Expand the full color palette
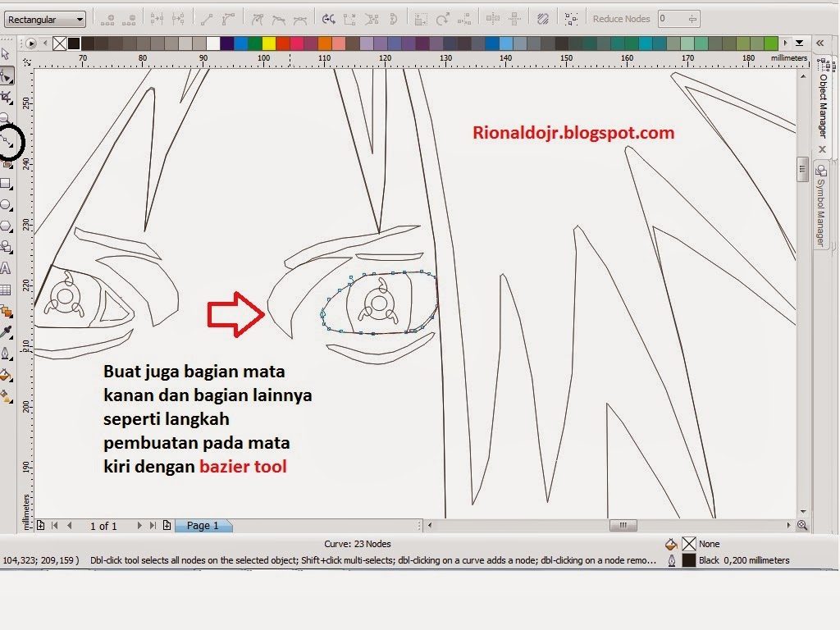Image resolution: width=840 pixels, height=630 pixels. (x=799, y=43)
